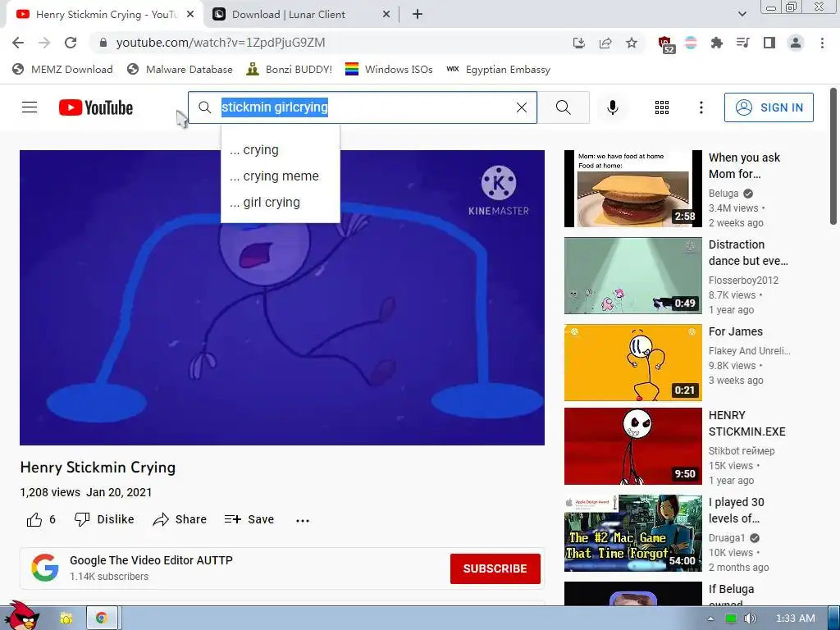Open the 'For James' video thumbnail
840x630 pixels.
(x=632, y=362)
